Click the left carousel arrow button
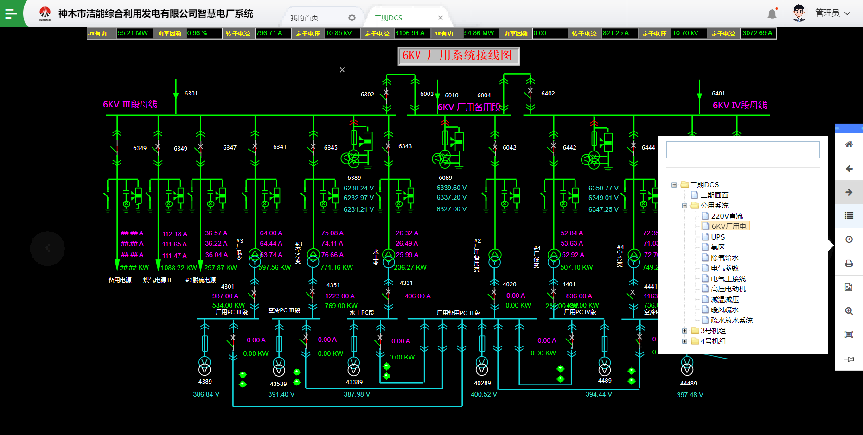This screenshot has height=435, width=863. [47, 248]
